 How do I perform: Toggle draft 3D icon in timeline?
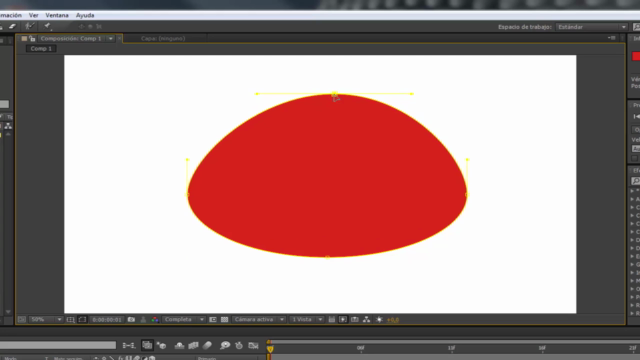[162, 346]
